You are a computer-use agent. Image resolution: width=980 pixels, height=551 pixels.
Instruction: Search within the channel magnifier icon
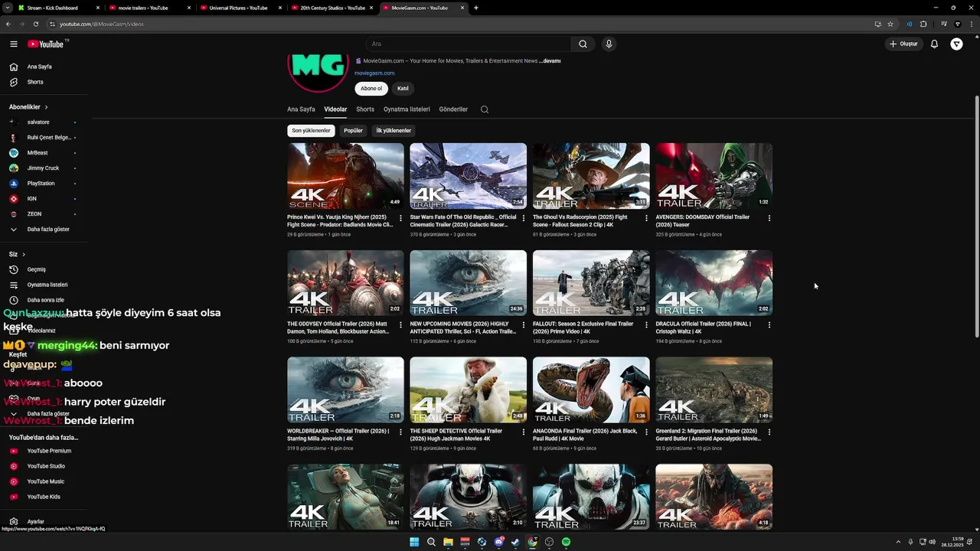485,109
